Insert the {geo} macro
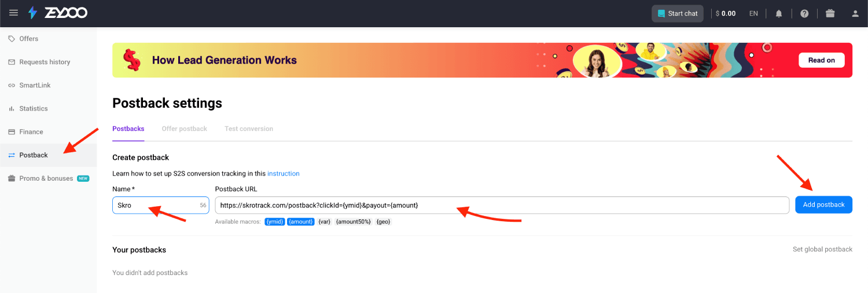This screenshot has width=868, height=293. point(384,222)
